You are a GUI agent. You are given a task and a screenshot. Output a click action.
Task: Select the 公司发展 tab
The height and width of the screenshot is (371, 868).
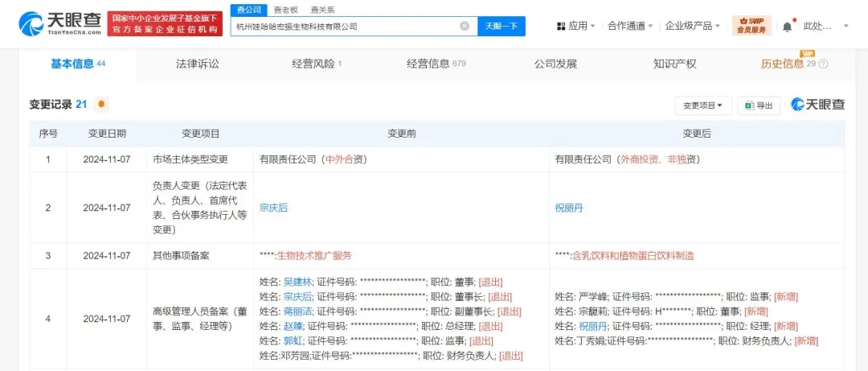point(555,64)
